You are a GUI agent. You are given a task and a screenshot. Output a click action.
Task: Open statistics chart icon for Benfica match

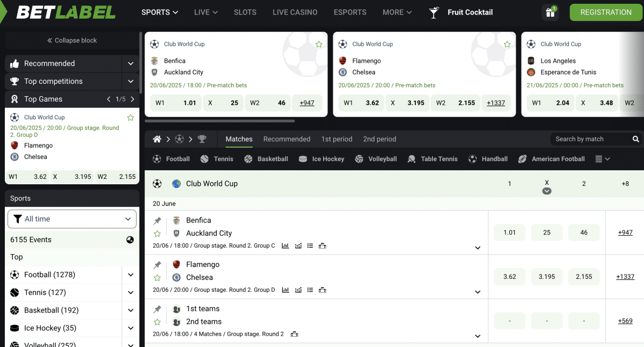(x=285, y=246)
